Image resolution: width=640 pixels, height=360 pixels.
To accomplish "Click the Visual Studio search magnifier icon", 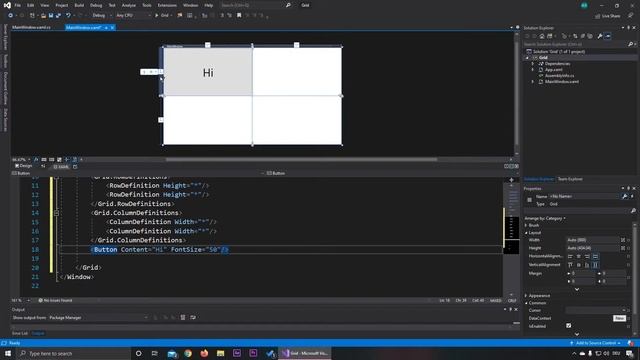I will 288,5.
